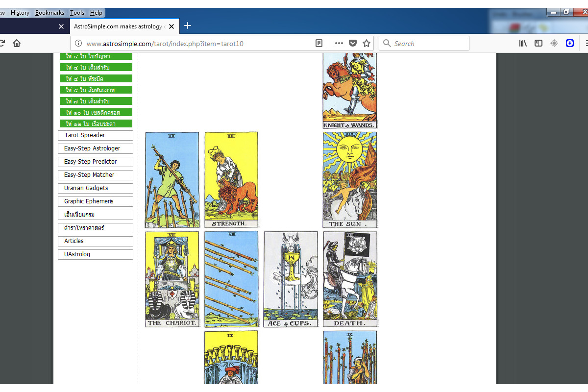This screenshot has width=588, height=392.
Task: Open the Library books icon
Action: click(523, 43)
